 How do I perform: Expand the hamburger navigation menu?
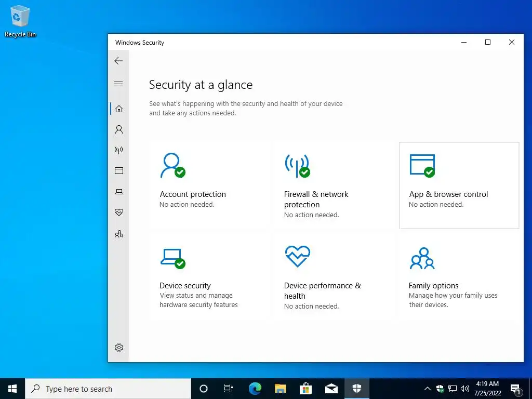[118, 84]
